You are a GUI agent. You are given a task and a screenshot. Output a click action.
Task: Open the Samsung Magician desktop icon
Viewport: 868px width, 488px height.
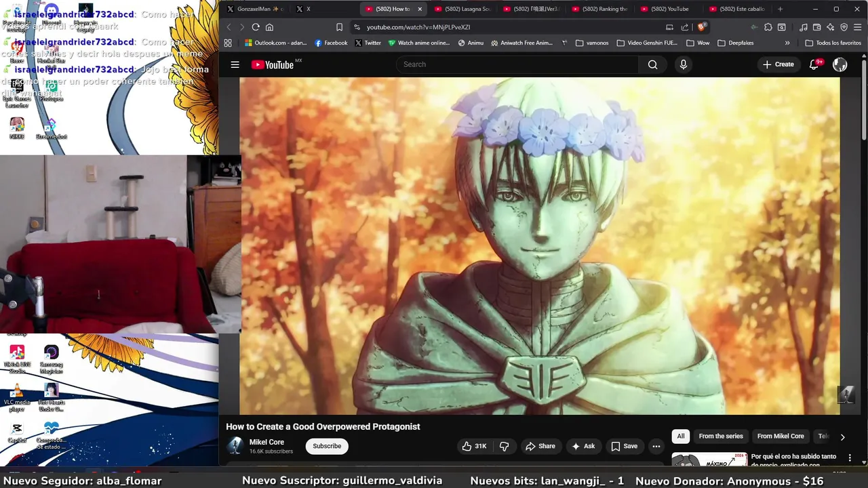coord(51,359)
